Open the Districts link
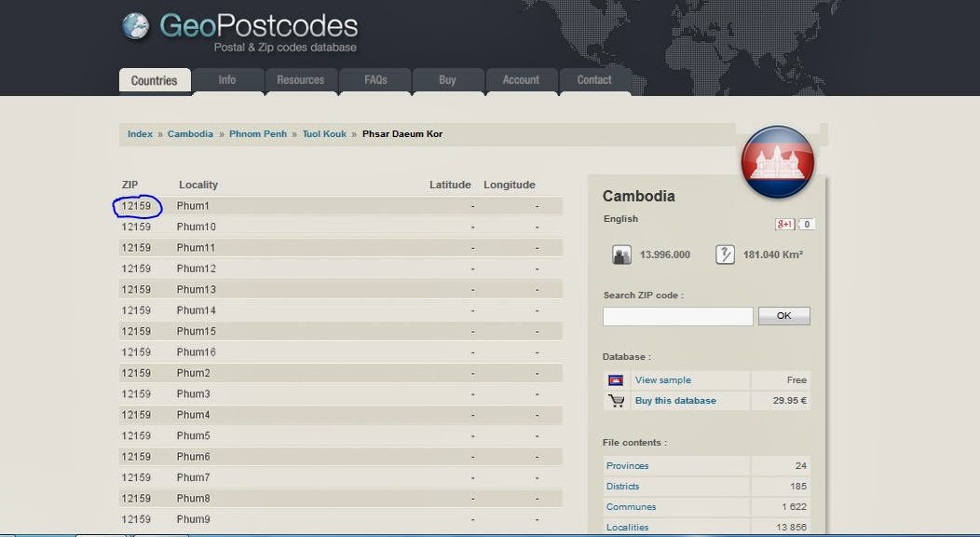This screenshot has width=980, height=537. pyautogui.click(x=622, y=487)
